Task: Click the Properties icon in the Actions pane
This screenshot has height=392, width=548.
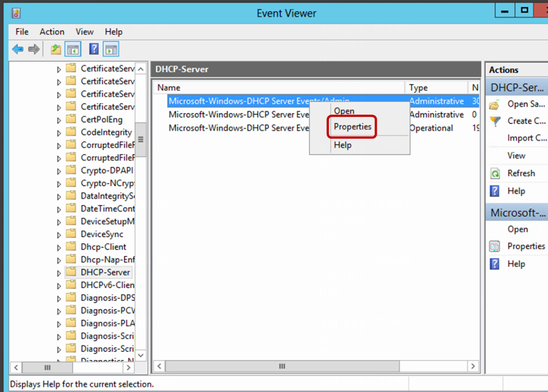Action: [x=494, y=246]
